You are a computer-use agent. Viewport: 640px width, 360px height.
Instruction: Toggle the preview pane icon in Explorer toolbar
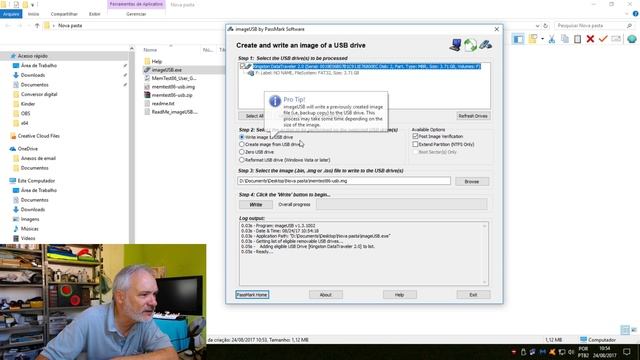[518, 39]
